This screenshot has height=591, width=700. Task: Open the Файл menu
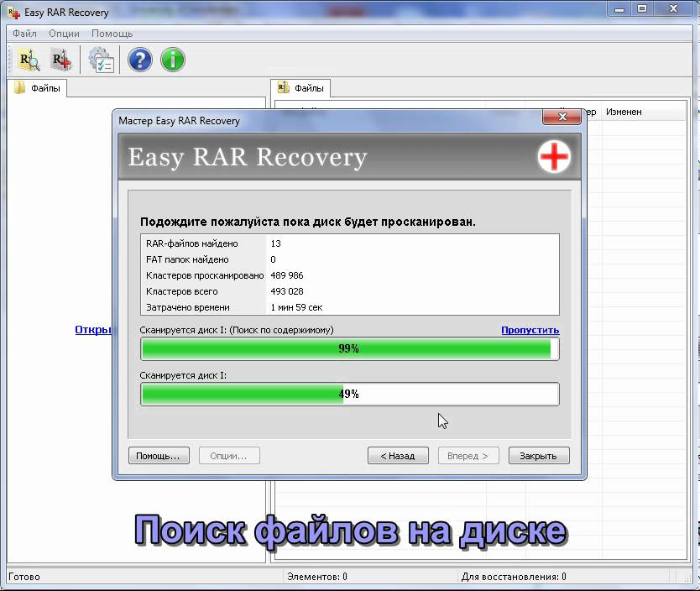24,34
